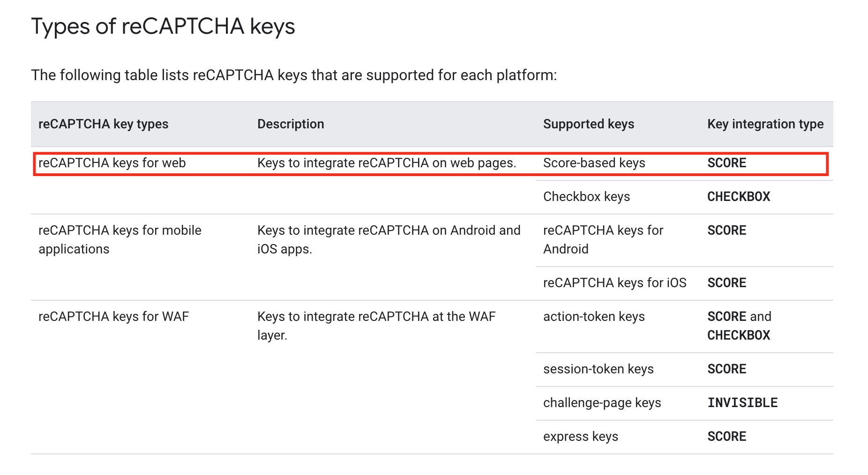Click the "challenge-page keys" cell

[602, 403]
